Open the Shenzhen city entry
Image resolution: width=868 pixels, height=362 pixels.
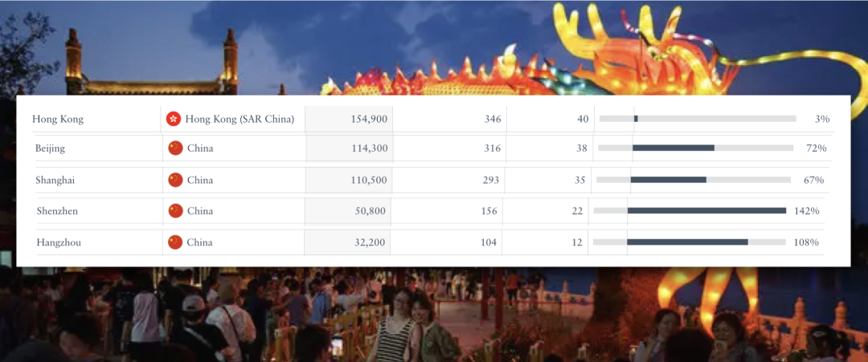(57, 210)
